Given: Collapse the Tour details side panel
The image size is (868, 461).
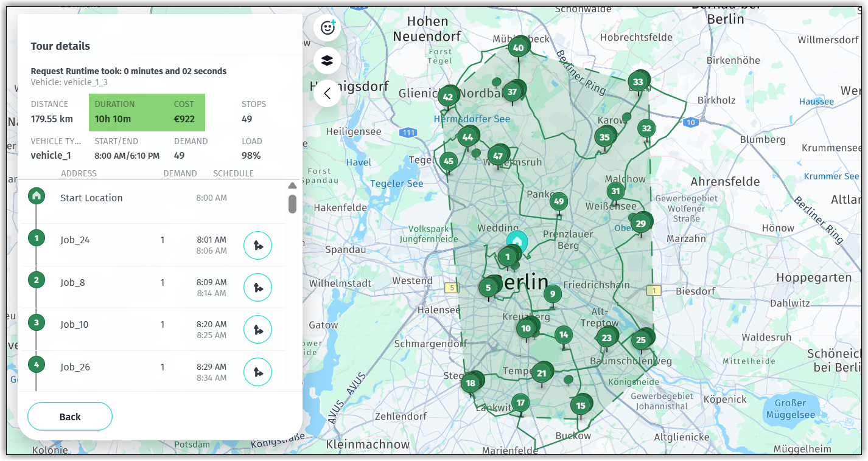Looking at the screenshot, I should [x=327, y=92].
